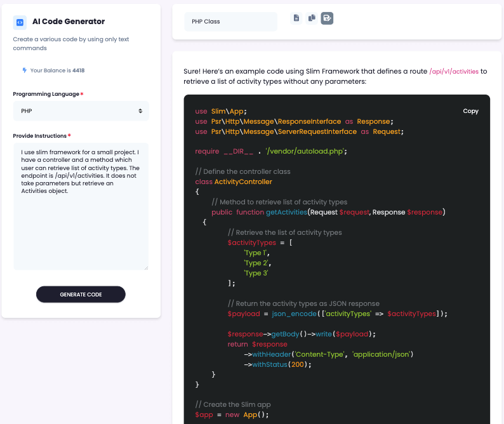Image resolution: width=504 pixels, height=424 pixels.
Task: Click the 'Programming Language' field label
Action: (x=46, y=94)
